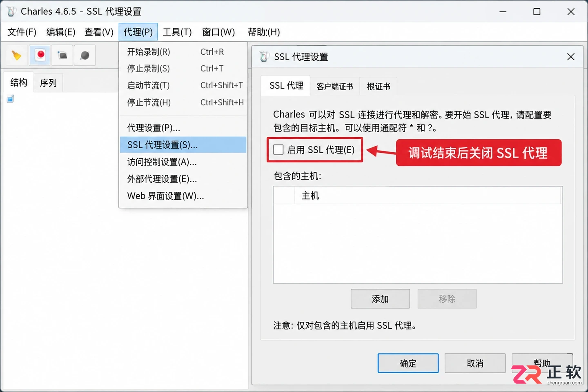Choose 开始录制(R) from the menu
This screenshot has height=392, width=588.
[183, 52]
